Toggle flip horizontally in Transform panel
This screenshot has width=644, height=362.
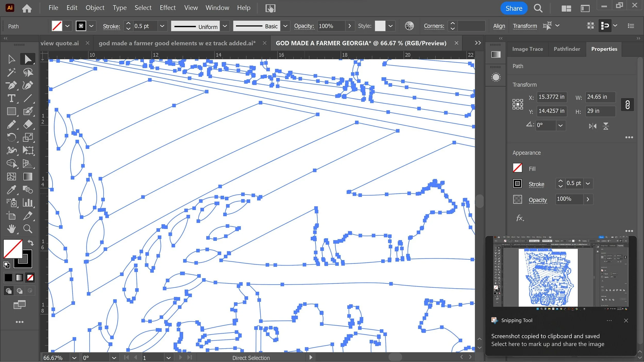click(592, 126)
